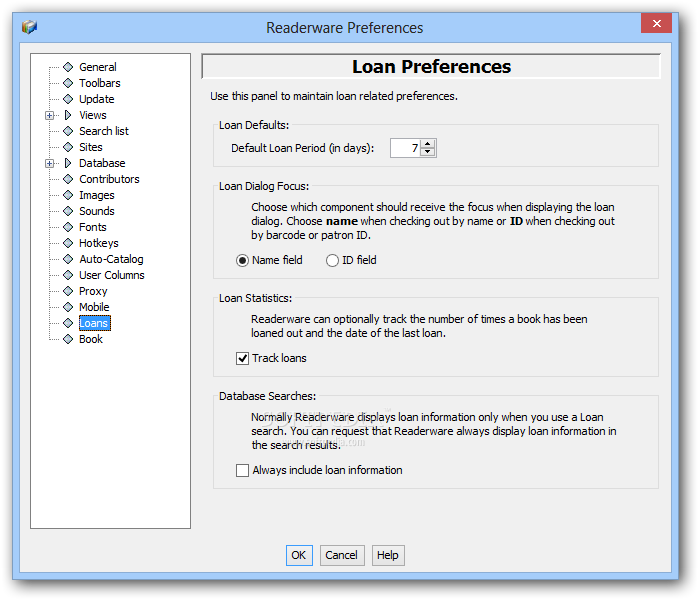Click the Default Loan Period number field

[406, 148]
